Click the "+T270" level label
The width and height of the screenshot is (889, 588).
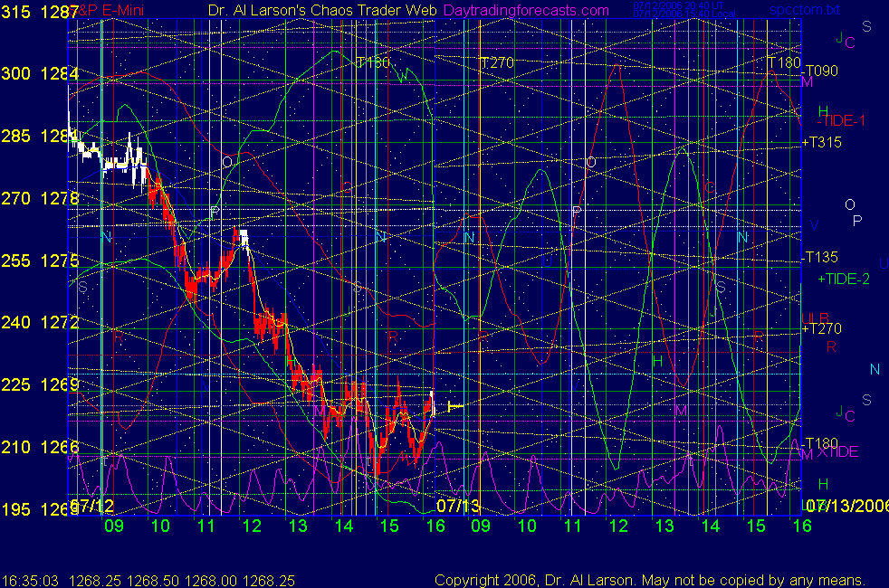pos(821,328)
